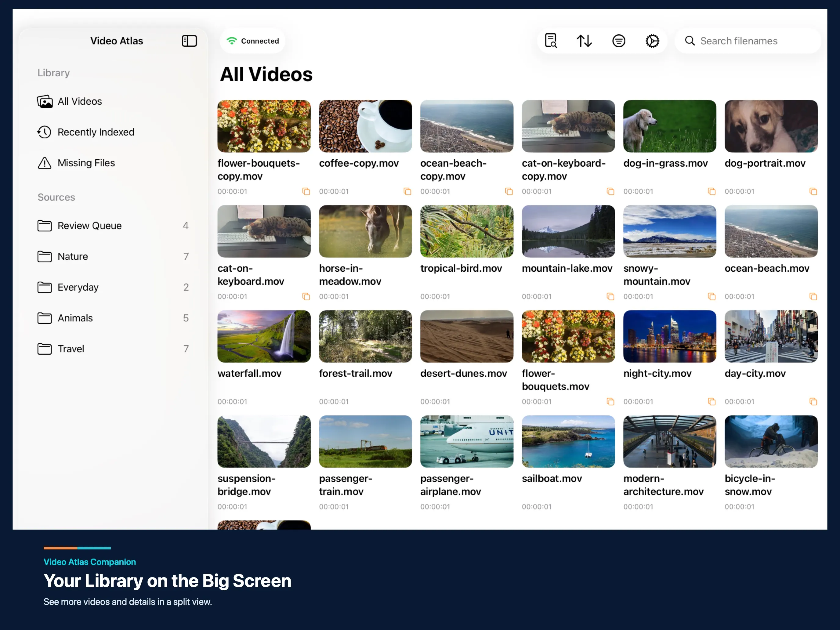Click the duplicate icon under dog-in-grass.mov

point(711,191)
